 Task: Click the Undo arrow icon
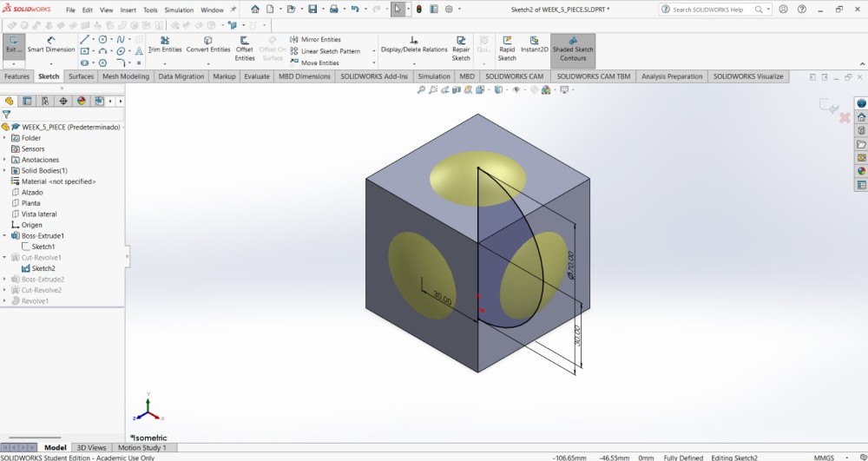click(355, 9)
